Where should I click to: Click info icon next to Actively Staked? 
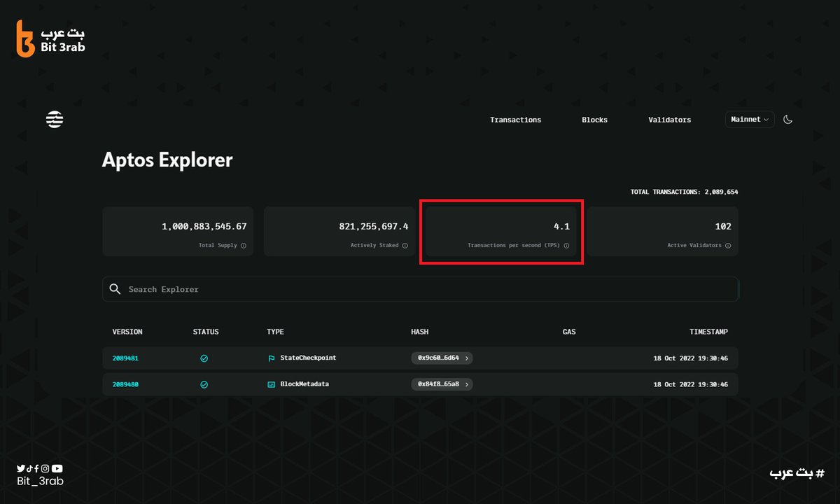(x=405, y=246)
